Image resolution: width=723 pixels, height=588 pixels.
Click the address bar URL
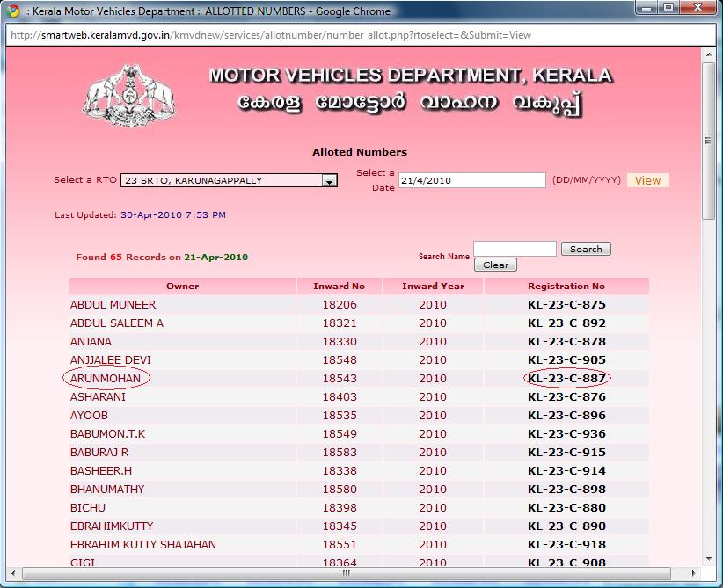(x=271, y=35)
